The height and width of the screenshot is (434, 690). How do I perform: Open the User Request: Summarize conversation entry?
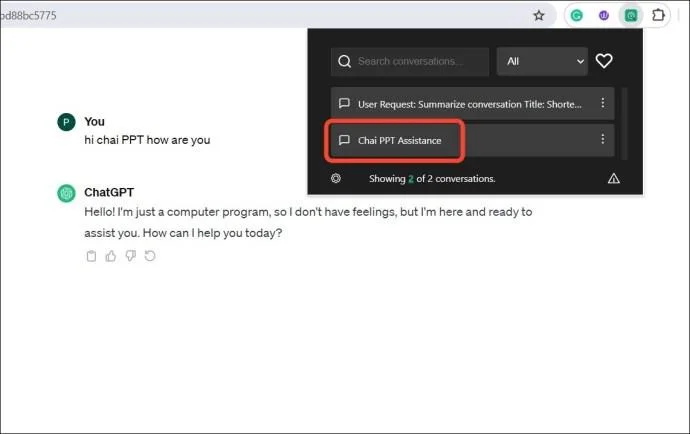point(472,103)
